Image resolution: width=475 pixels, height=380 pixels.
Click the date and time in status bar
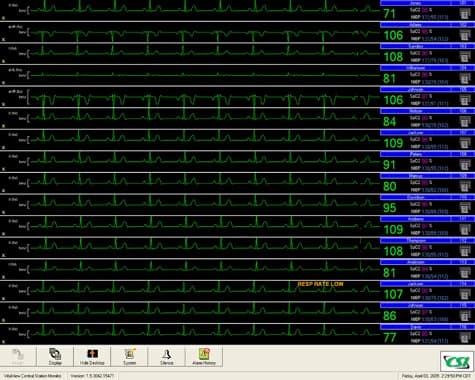pyautogui.click(x=437, y=376)
